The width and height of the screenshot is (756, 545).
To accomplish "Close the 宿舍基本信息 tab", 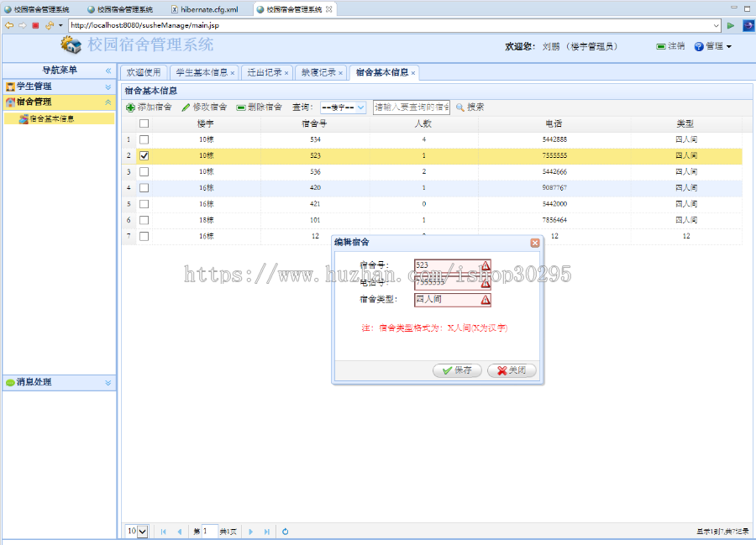I will (x=413, y=73).
